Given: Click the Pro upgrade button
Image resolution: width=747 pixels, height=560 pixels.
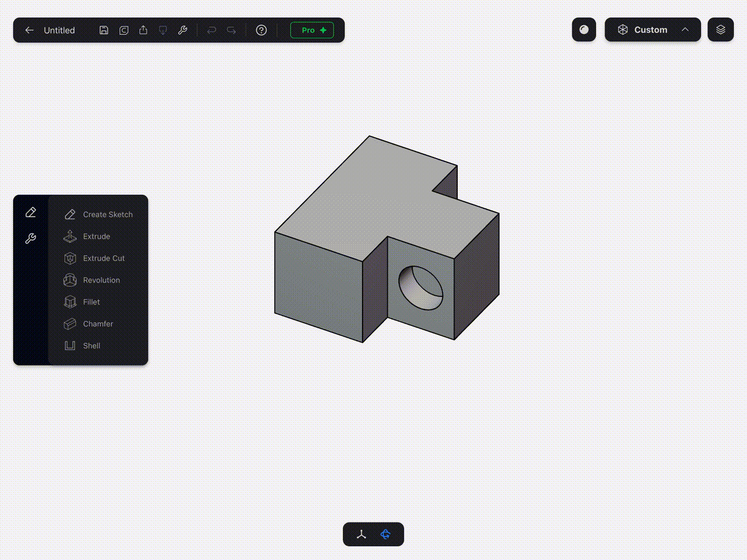Looking at the screenshot, I should [312, 30].
